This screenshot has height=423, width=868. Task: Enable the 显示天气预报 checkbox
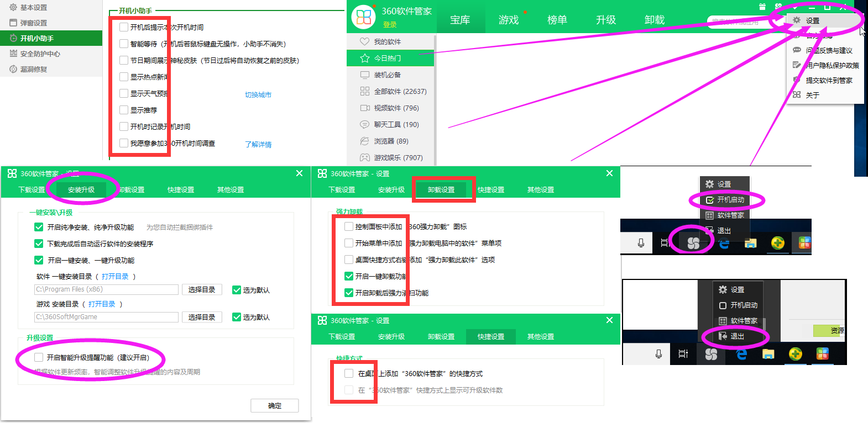[124, 93]
